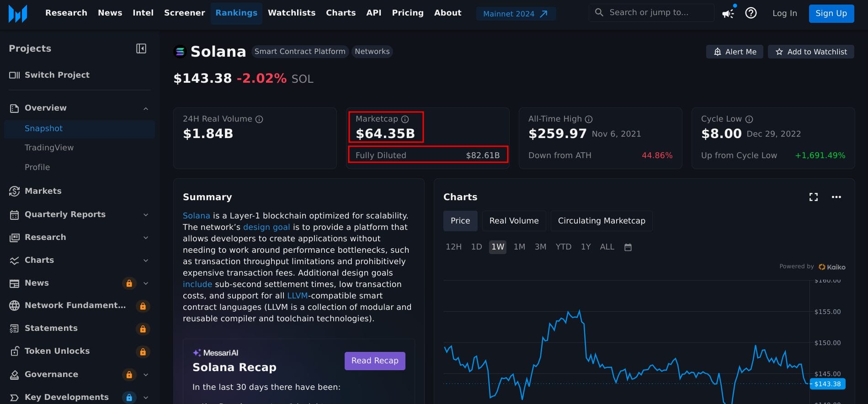
Task: Open Rankings in top navigation
Action: pos(236,13)
